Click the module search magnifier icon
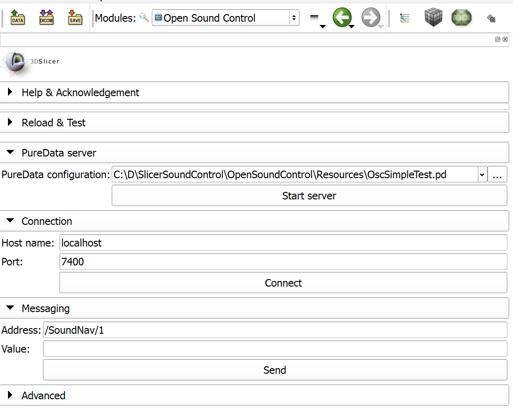 144,18
